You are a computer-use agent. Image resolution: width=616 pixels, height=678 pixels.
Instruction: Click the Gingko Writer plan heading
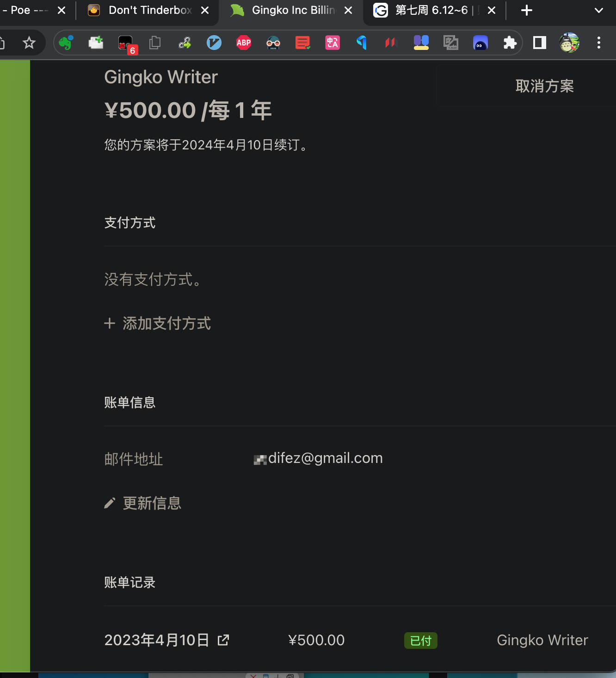click(161, 77)
